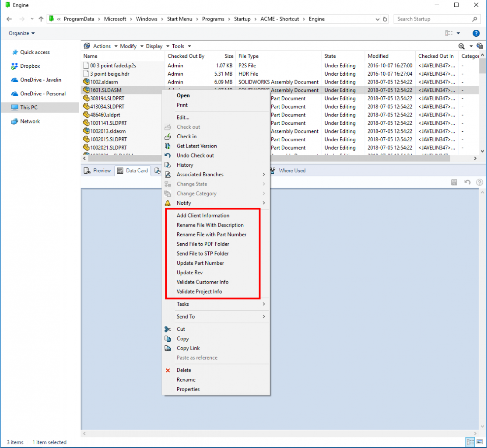Click the History clock icon
The image size is (487, 448).
pyautogui.click(x=168, y=165)
